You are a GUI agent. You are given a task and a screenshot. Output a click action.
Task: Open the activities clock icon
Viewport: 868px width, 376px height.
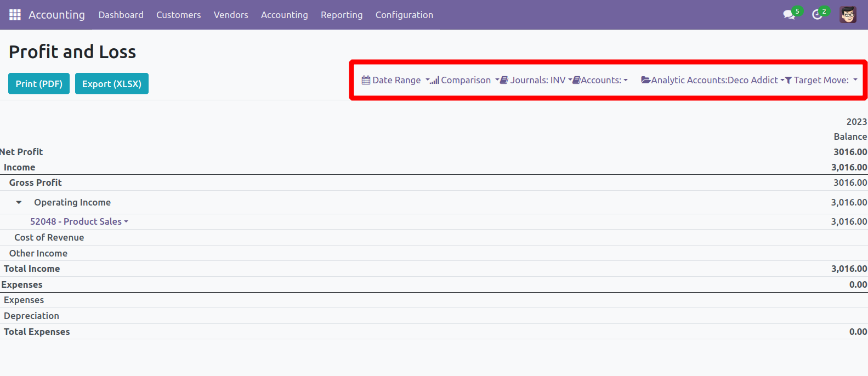(817, 15)
